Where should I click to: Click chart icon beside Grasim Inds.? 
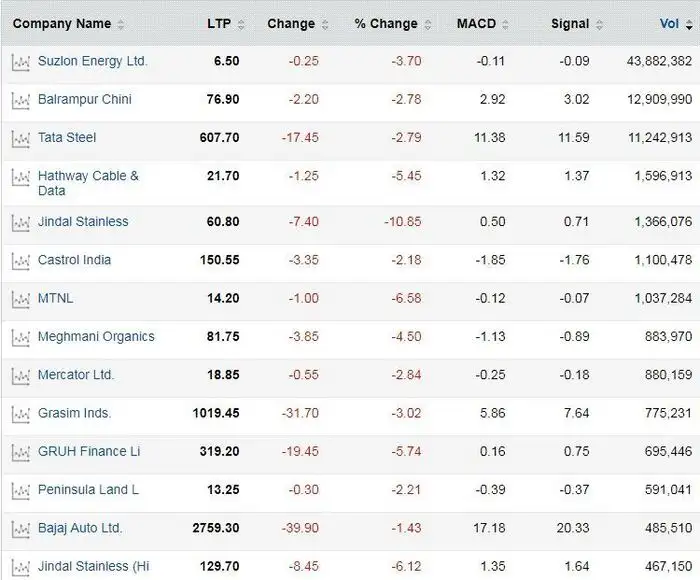click(20, 414)
